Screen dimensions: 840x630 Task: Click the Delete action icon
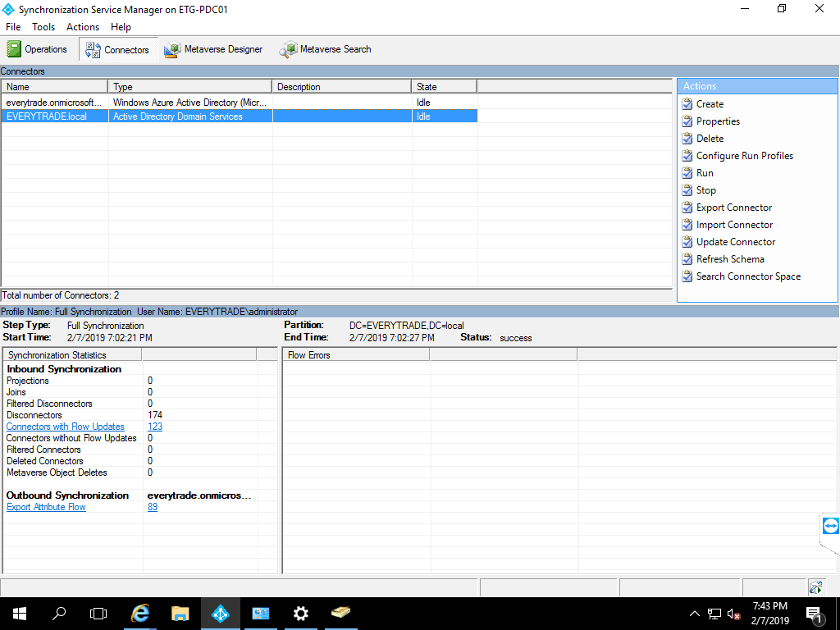tap(687, 139)
